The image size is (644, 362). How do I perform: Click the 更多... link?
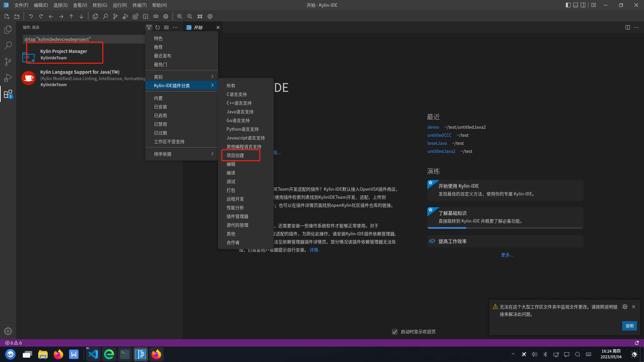click(507, 255)
